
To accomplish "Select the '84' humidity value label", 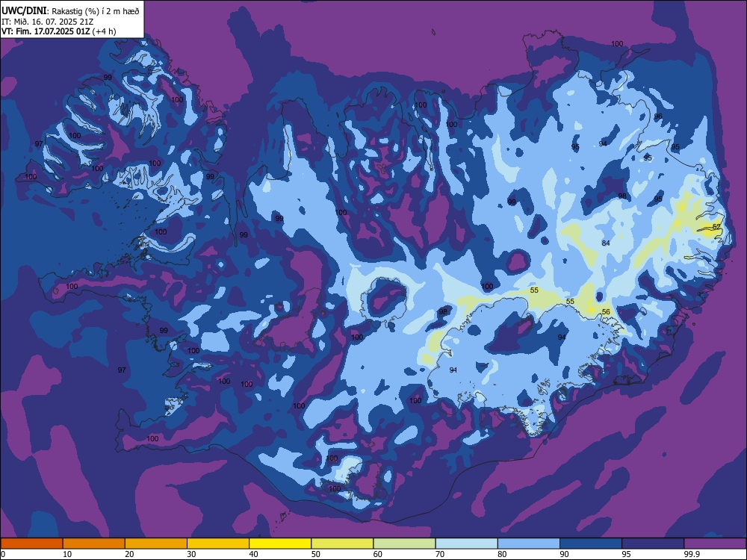I will [606, 243].
